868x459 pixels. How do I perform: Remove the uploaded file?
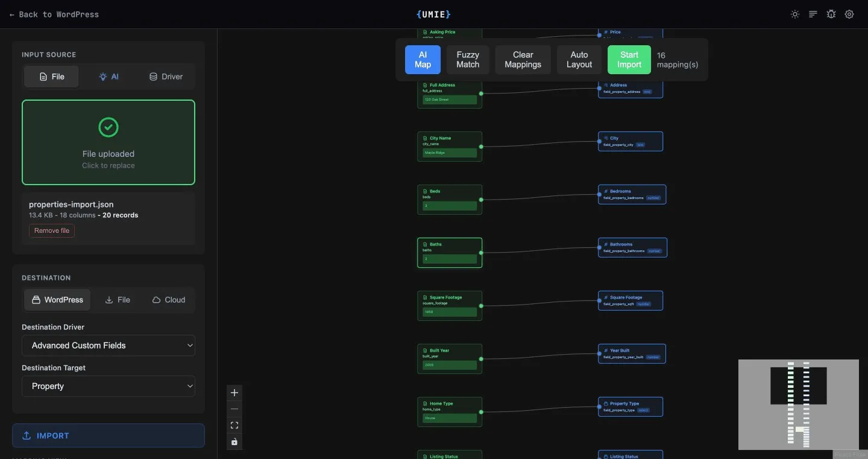[x=52, y=230]
